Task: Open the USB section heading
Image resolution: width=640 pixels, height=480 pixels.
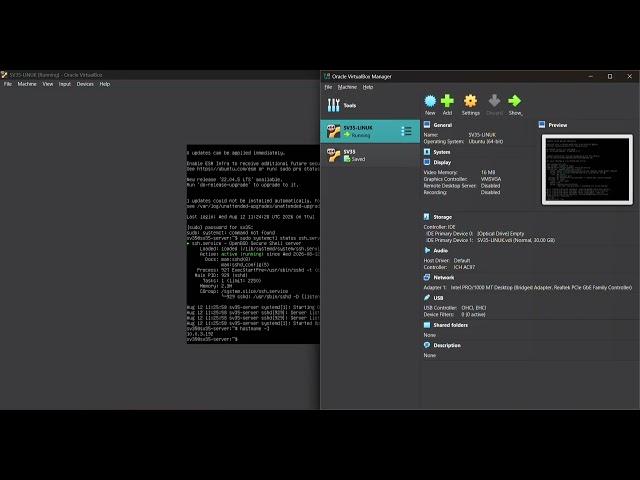Action: [438, 298]
